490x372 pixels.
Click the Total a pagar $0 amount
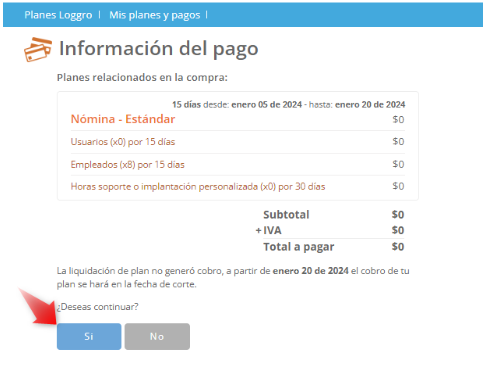click(x=398, y=247)
